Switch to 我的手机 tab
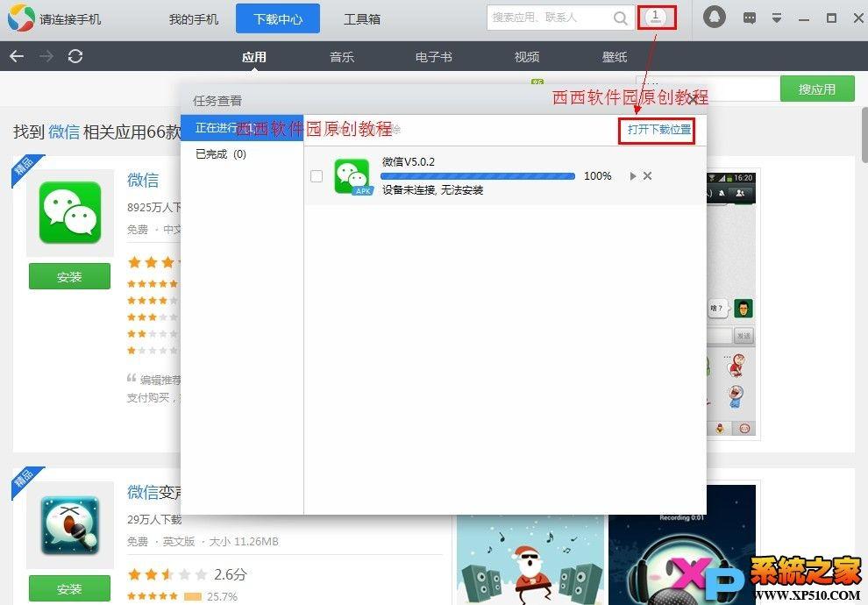 pos(194,19)
